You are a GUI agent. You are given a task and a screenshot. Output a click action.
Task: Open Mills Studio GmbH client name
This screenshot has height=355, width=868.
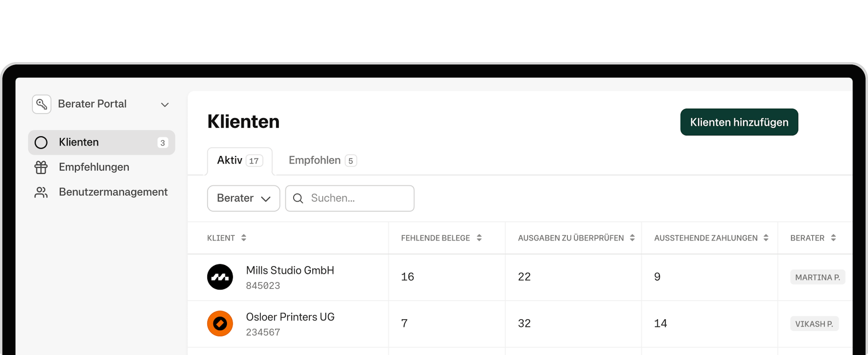point(290,271)
